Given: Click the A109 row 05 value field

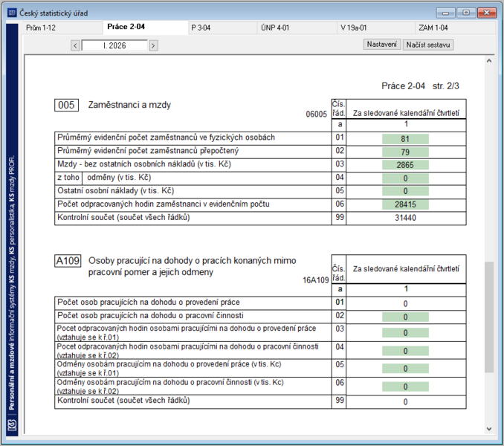Looking at the screenshot, I should point(405,369).
